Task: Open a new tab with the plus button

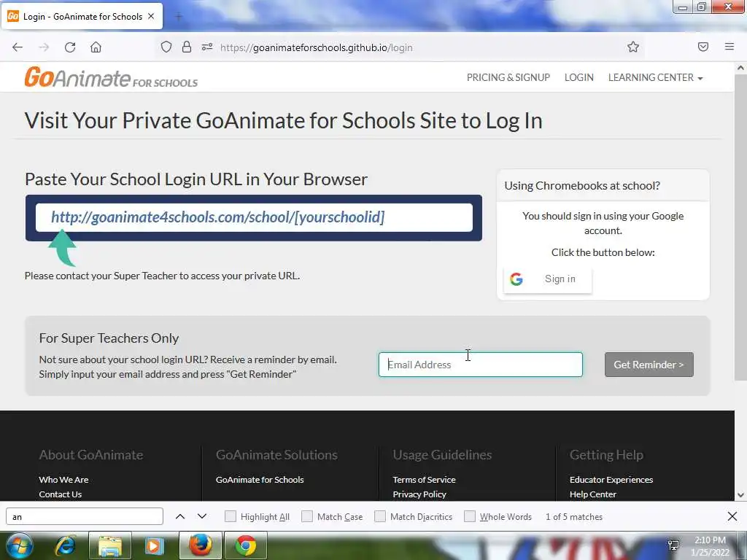Action: 179,17
